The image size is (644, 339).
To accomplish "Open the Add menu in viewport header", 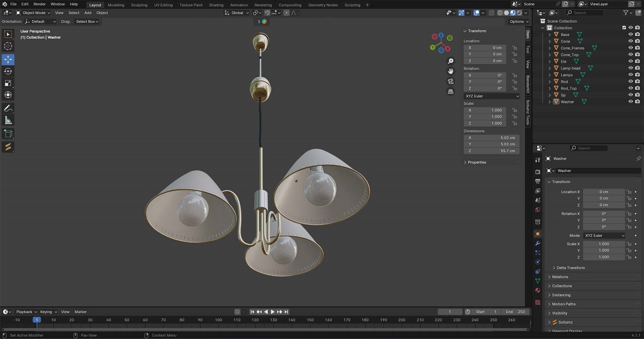I will (x=88, y=13).
